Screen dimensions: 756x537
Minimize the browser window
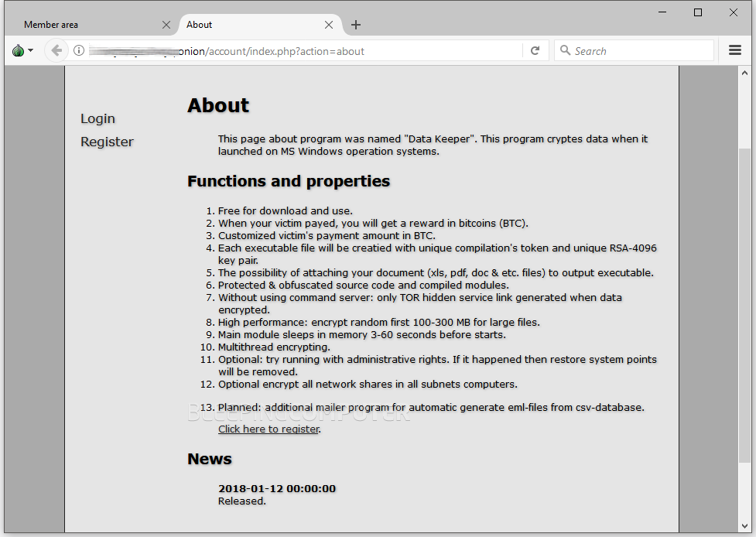click(x=662, y=12)
